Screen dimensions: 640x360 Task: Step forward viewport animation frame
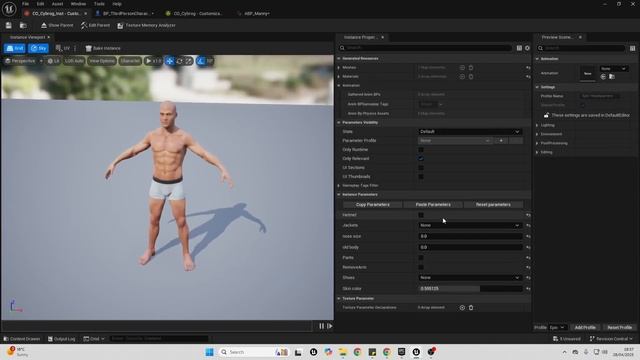point(329,326)
